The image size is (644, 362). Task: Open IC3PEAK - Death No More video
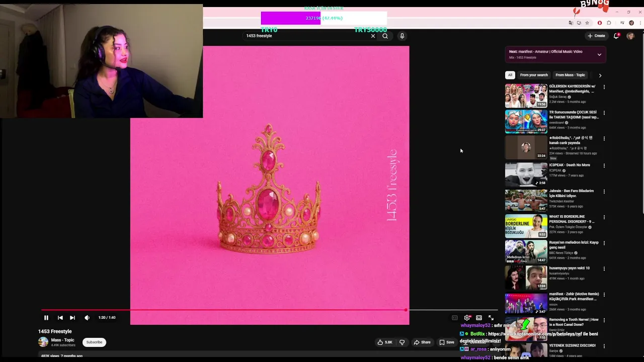point(526,174)
